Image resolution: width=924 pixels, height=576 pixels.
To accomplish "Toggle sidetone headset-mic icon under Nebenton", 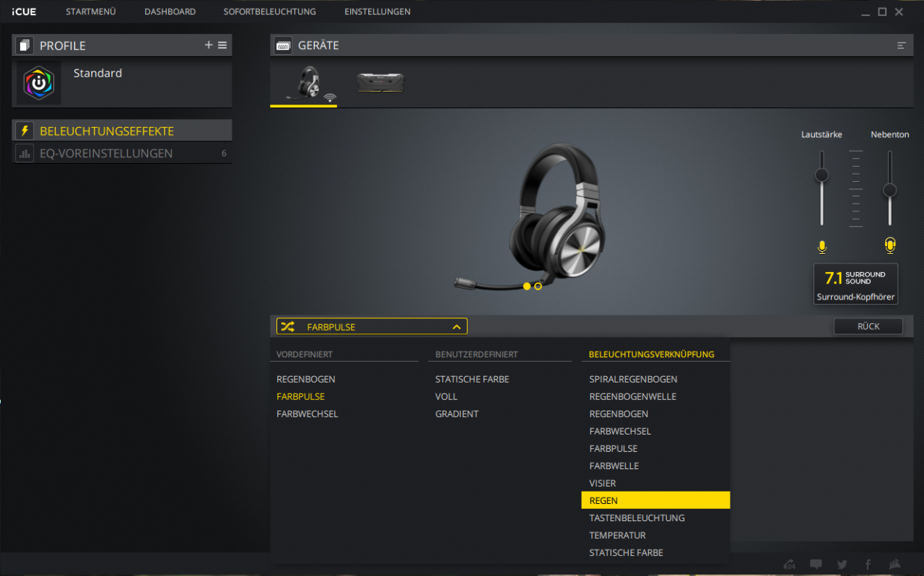I will 890,246.
